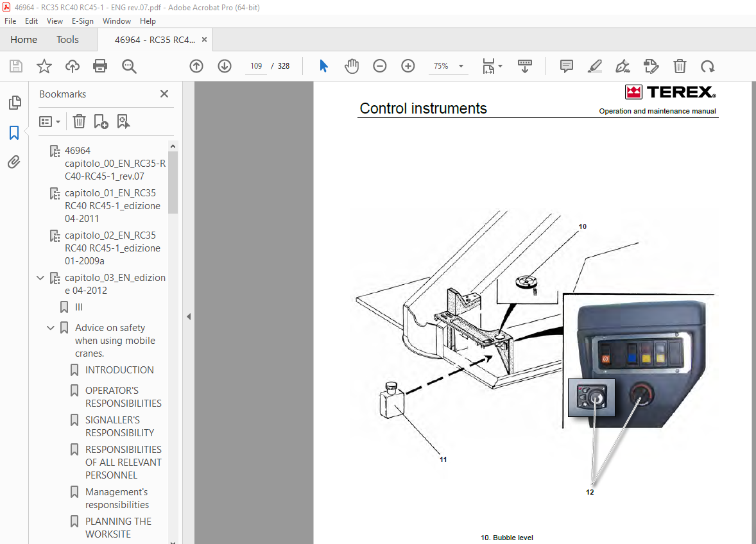Collapse the navigation pane arrow

[x=189, y=316]
